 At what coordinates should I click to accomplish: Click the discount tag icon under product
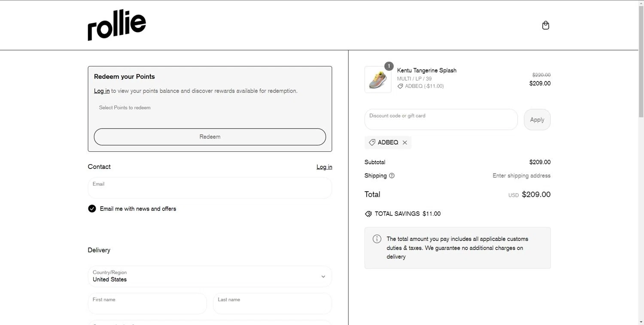(400, 86)
